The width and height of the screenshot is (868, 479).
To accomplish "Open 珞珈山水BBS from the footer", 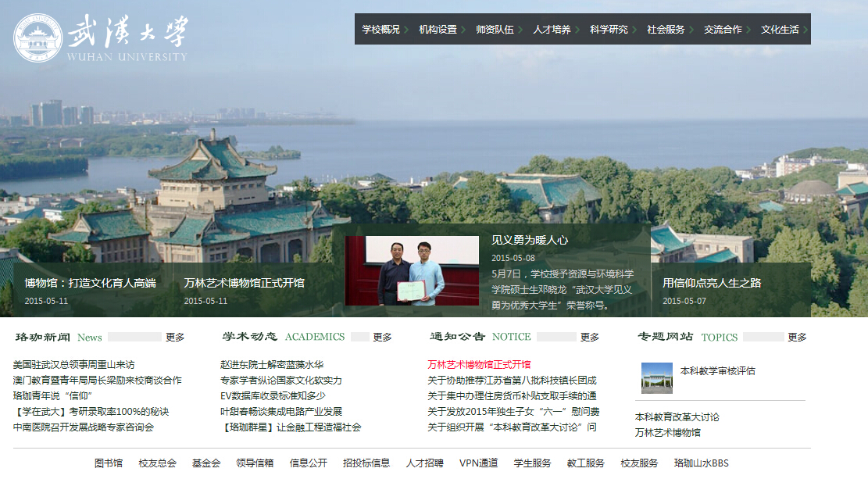I will coord(702,463).
